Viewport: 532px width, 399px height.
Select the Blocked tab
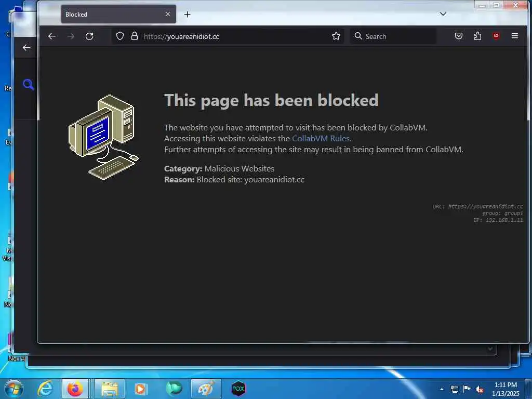point(118,14)
